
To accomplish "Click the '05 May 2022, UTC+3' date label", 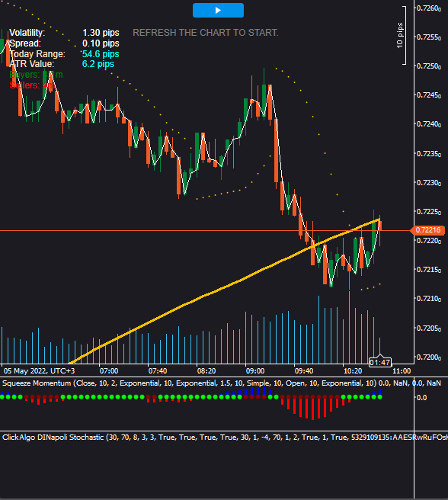I will click(39, 371).
